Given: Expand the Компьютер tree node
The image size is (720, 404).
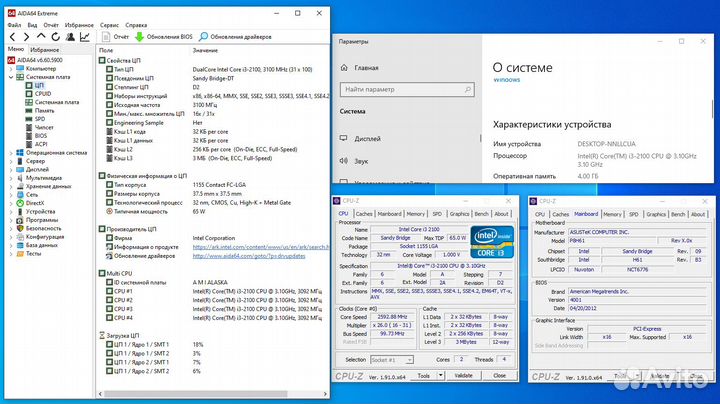Looking at the screenshot, I should click(11, 69).
